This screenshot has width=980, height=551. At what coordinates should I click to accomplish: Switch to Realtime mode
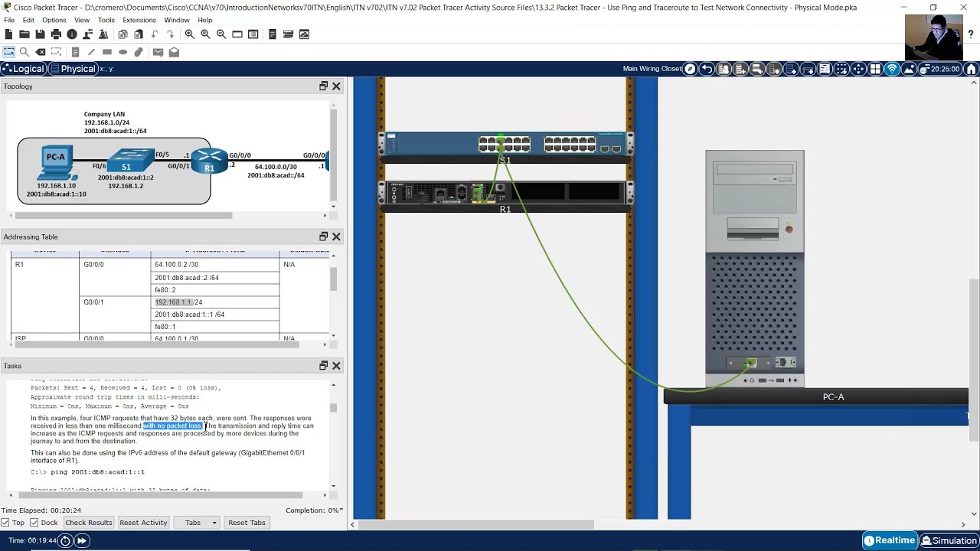(x=890, y=540)
